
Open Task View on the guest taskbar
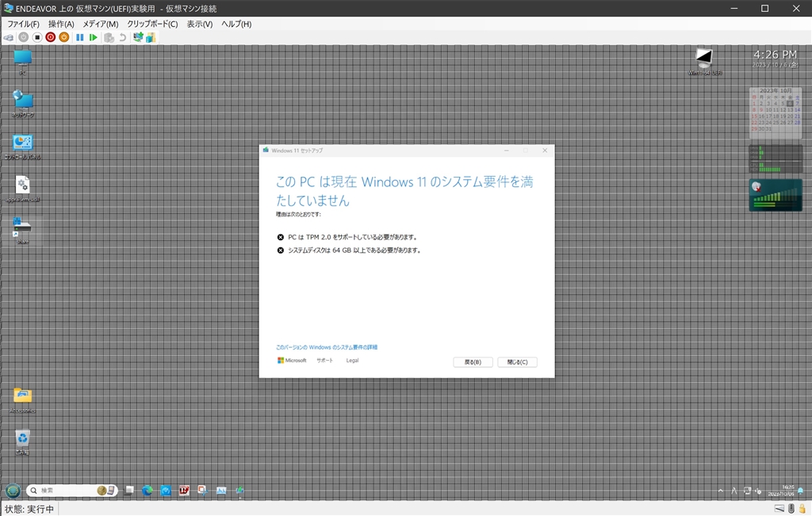129,490
